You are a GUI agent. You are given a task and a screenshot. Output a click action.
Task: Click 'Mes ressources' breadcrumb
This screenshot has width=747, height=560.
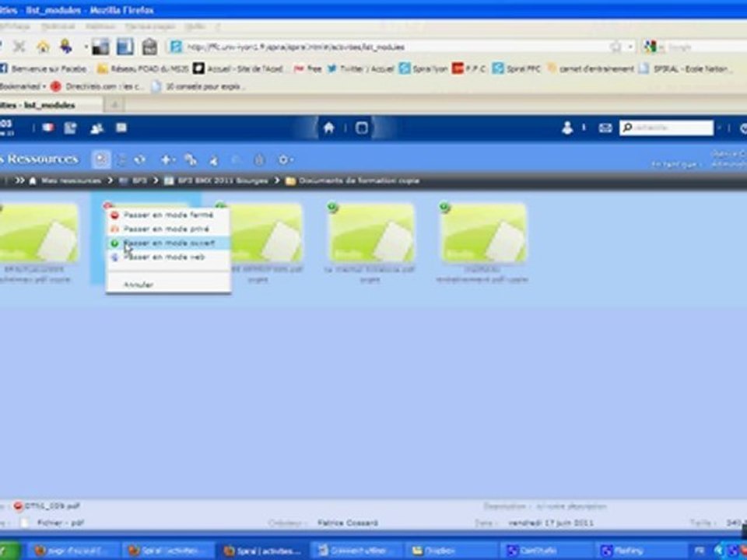[71, 180]
